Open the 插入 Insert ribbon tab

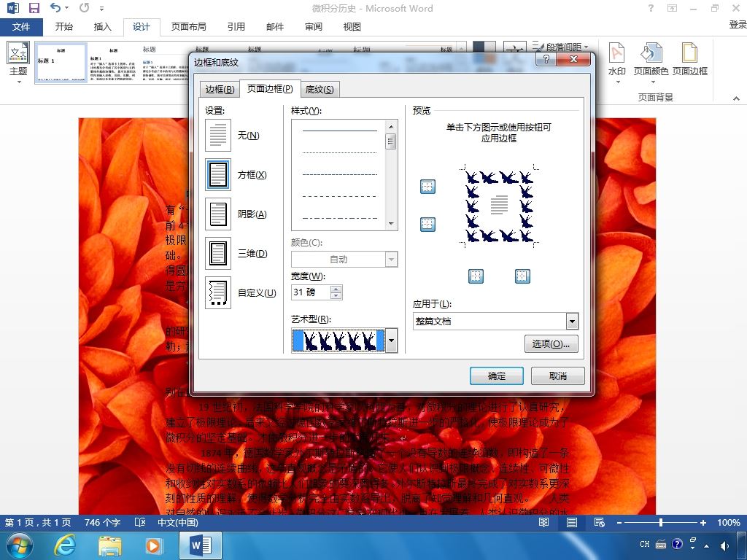tap(102, 27)
